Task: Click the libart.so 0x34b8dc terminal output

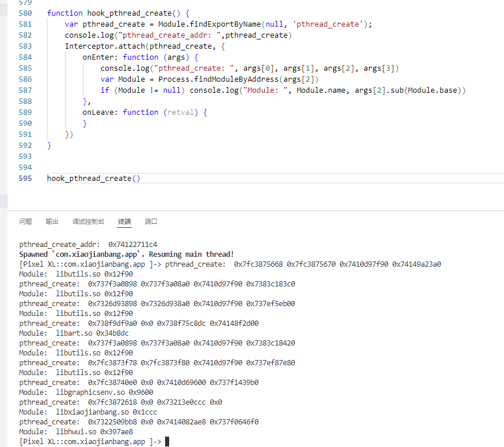Action: click(93, 333)
